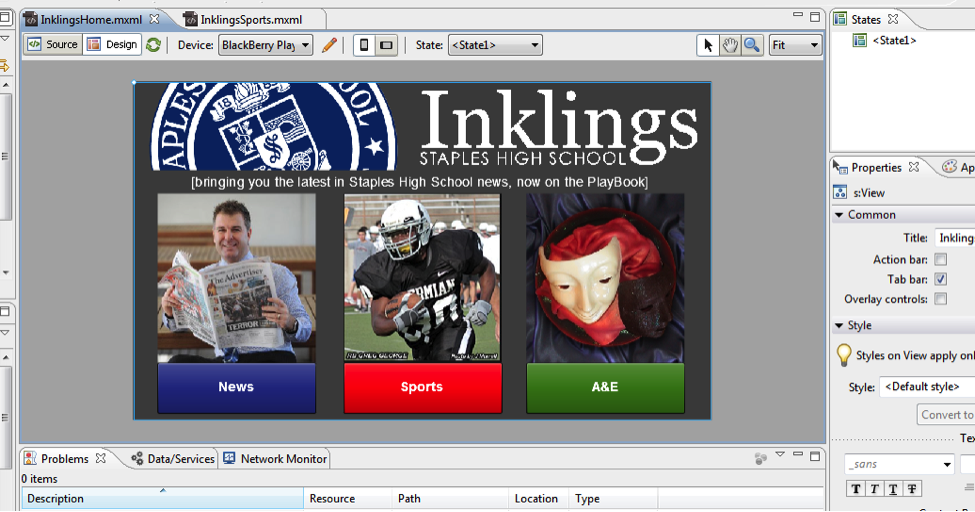975x512 pixels.
Task: Open the State dropdown
Action: [495, 45]
